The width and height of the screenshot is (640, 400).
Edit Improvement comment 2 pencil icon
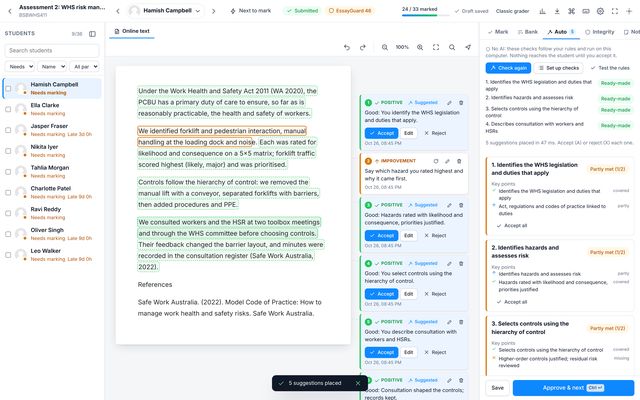coord(447,161)
